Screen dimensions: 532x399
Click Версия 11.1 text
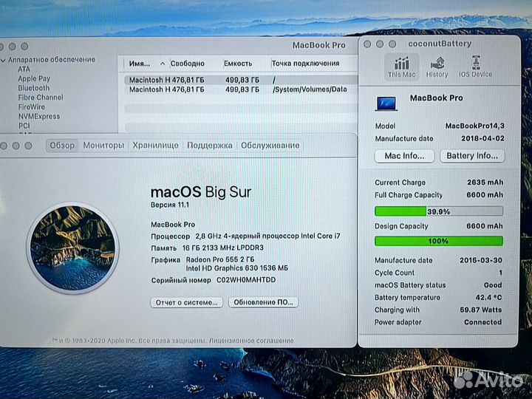click(170, 205)
